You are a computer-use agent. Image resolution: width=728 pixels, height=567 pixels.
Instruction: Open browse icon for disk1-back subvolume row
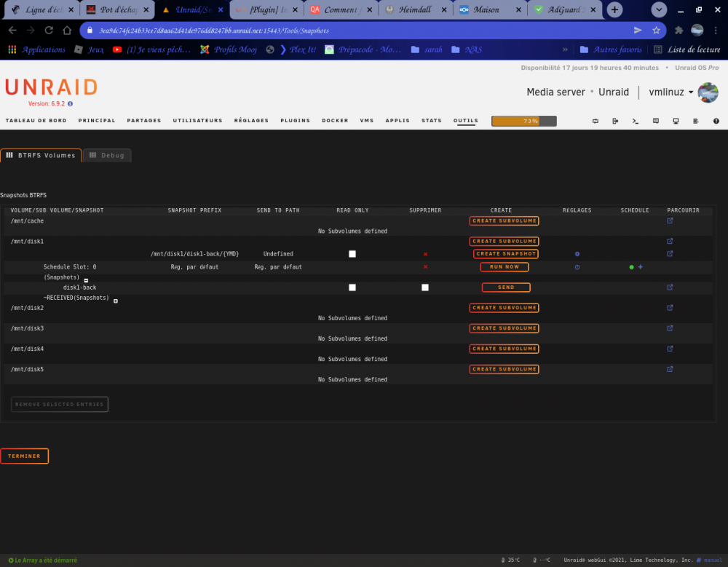(x=670, y=254)
